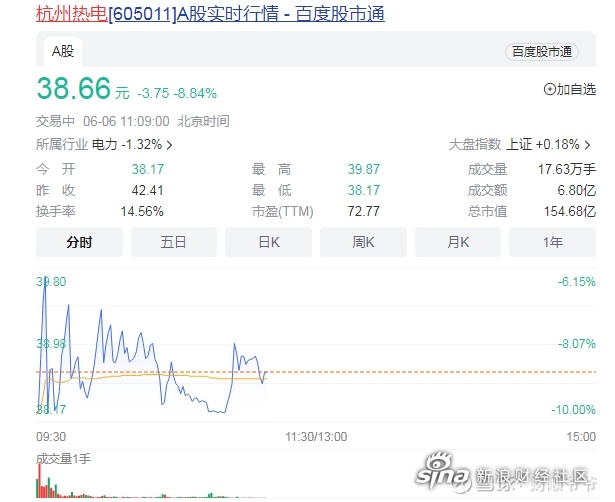Switch to the 日K chart tab
615x502 pixels.
pos(269,242)
